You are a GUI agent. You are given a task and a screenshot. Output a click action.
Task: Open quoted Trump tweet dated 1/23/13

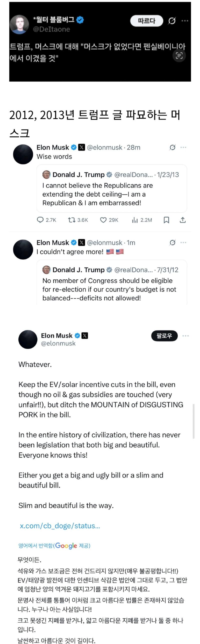pos(112,188)
